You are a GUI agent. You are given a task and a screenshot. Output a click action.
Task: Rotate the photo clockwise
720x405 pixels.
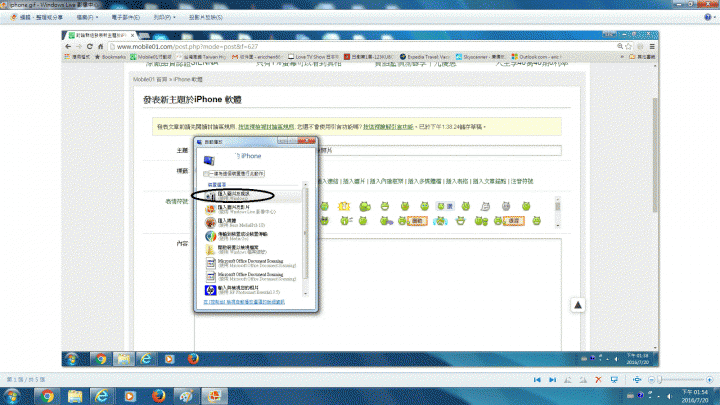pyautogui.click(x=583, y=380)
